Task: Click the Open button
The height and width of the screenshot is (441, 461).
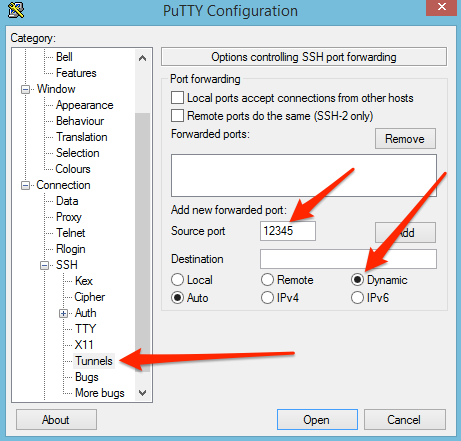Action: click(317, 420)
